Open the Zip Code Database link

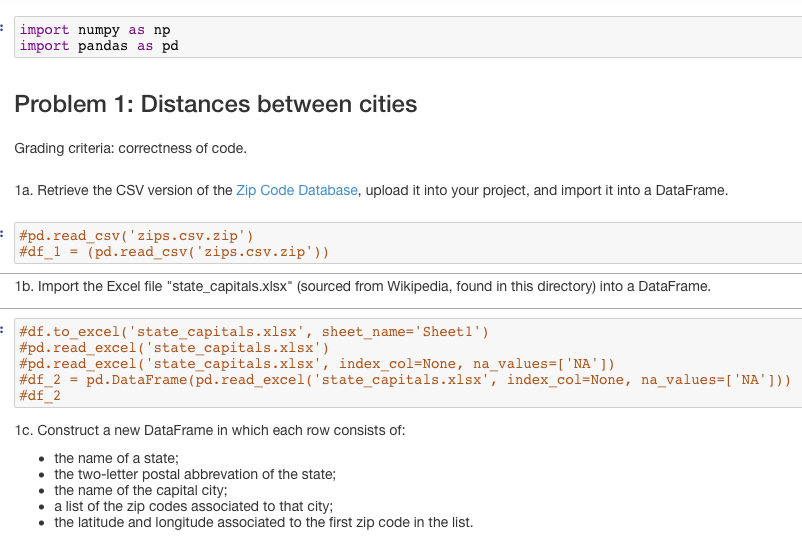(x=297, y=190)
